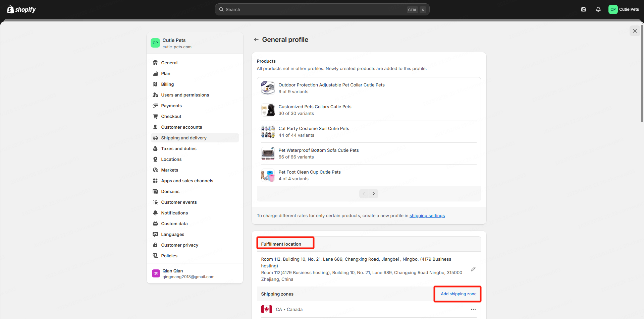Follow the shipping settings hyperlink
The width and height of the screenshot is (644, 319).
pos(427,215)
